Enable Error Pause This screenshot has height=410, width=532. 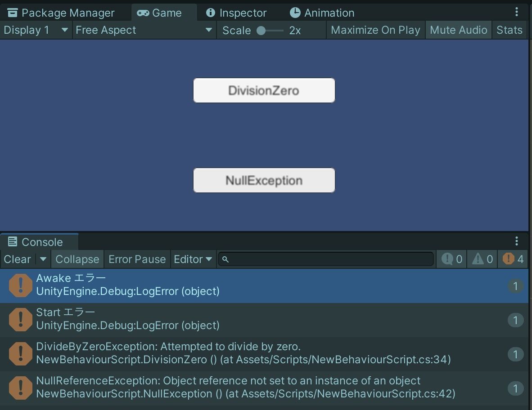[137, 259]
